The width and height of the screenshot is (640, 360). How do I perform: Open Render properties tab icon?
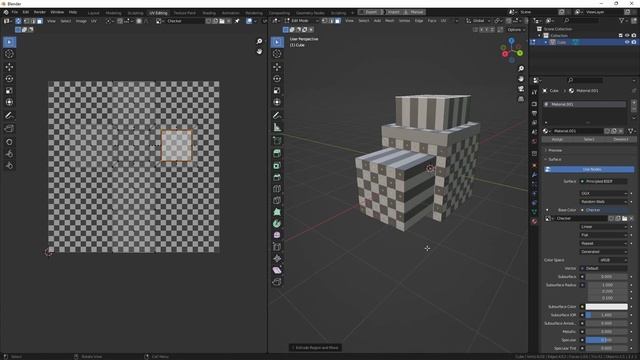pyautogui.click(x=534, y=104)
